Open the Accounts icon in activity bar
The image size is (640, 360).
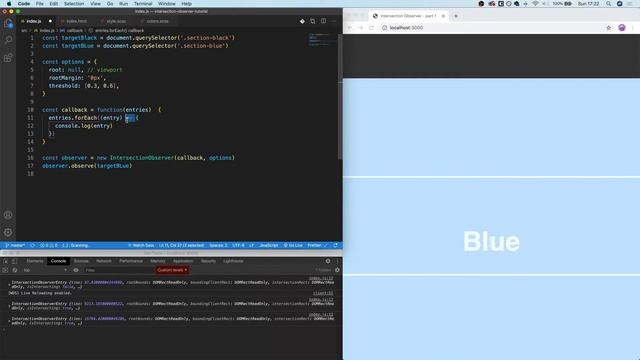(x=8, y=215)
